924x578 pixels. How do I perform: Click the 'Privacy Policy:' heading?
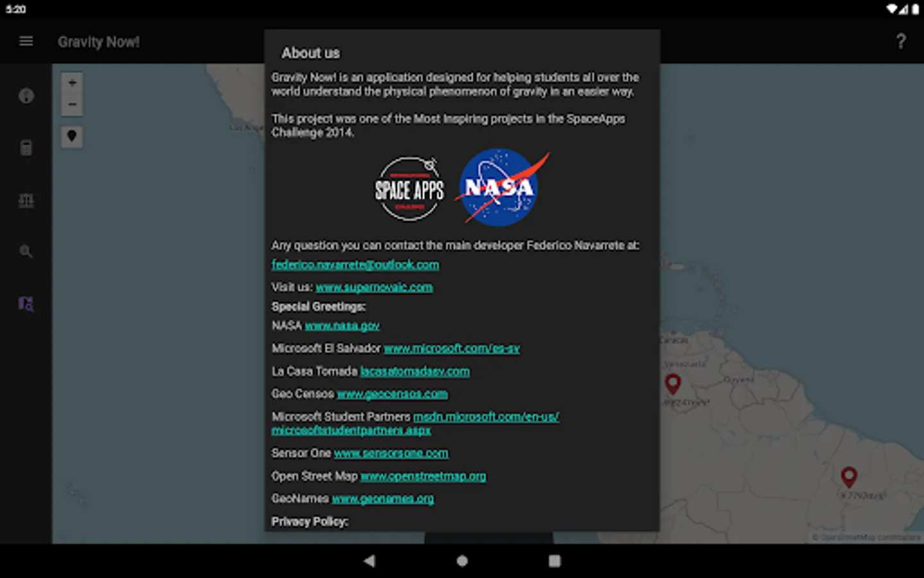(x=310, y=521)
